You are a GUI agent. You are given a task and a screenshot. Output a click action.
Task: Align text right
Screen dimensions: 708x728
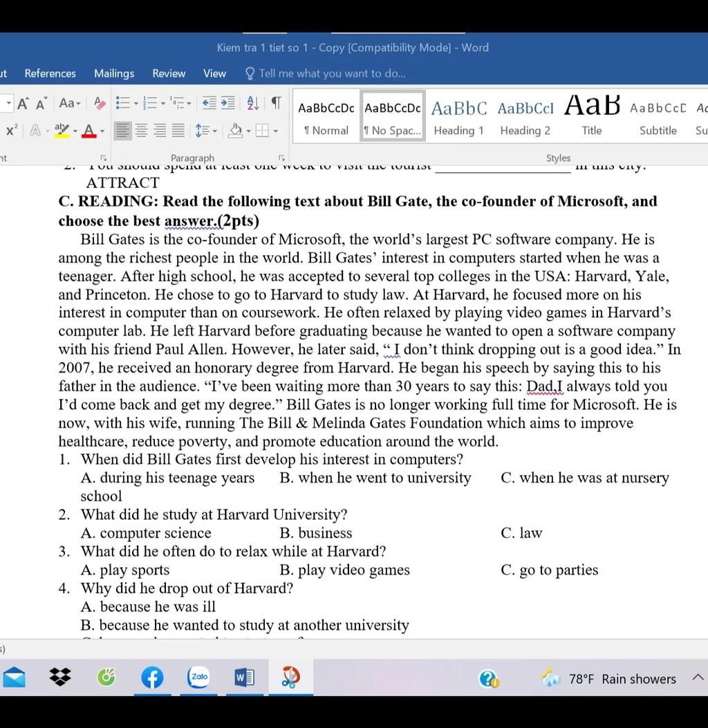click(x=160, y=131)
